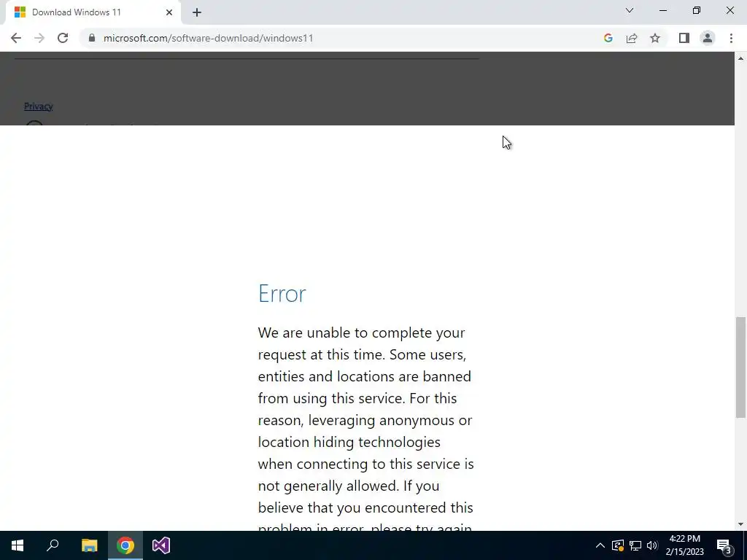Open network status tray icon
The width and height of the screenshot is (747, 560).
(x=635, y=545)
